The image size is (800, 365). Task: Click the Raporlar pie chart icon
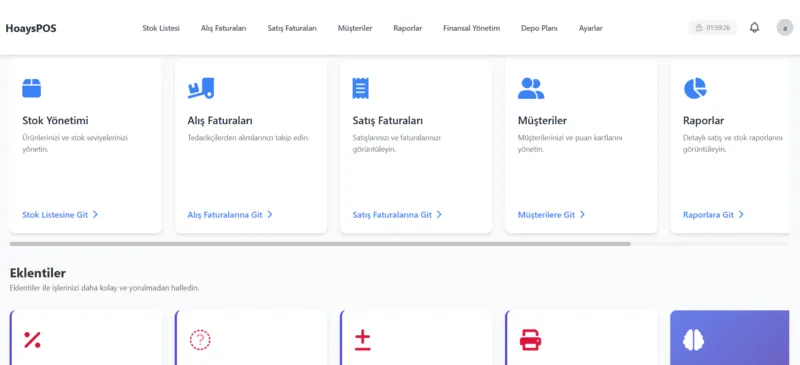click(695, 88)
